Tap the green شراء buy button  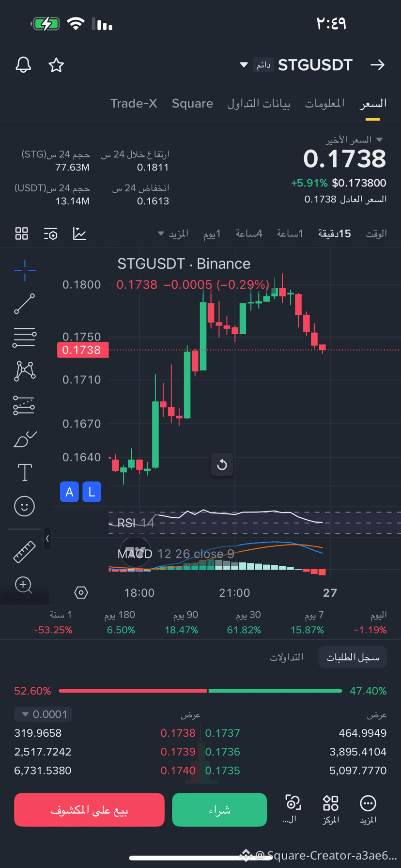[219, 810]
